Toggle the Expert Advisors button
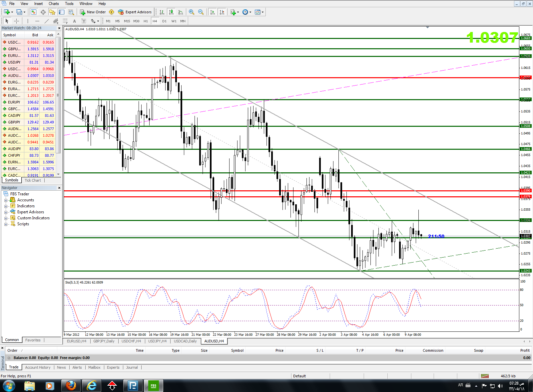This screenshot has height=392, width=533. point(135,12)
